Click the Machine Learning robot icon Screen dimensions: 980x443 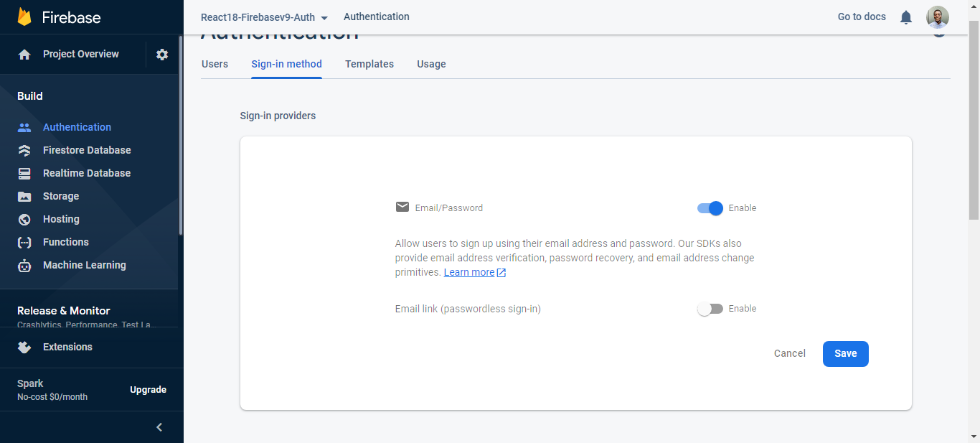pyautogui.click(x=24, y=265)
